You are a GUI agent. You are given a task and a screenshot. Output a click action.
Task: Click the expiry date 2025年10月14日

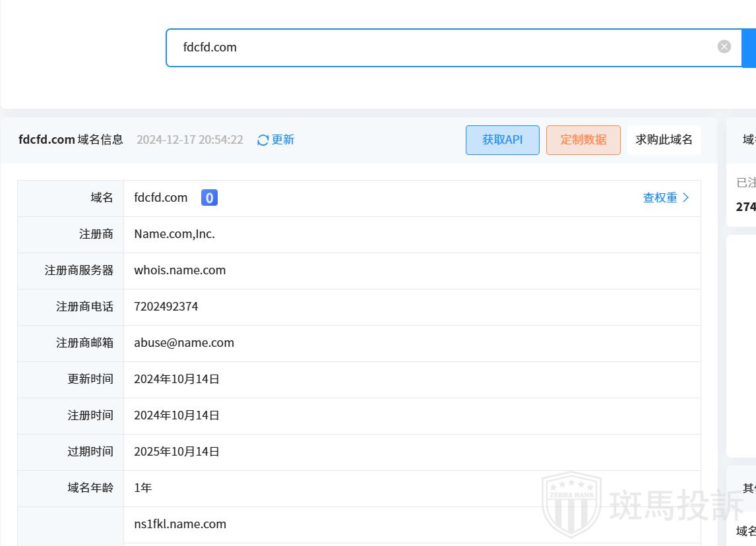coord(177,452)
